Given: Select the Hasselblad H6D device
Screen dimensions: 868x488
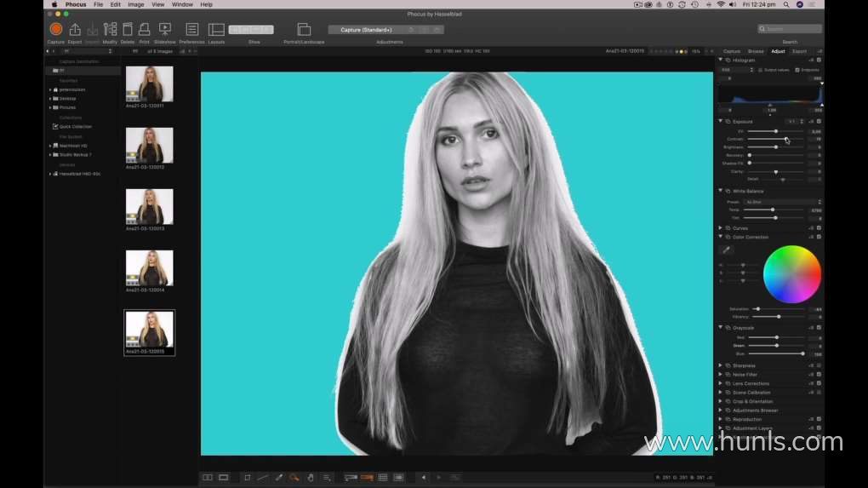Looking at the screenshot, I should coord(80,174).
